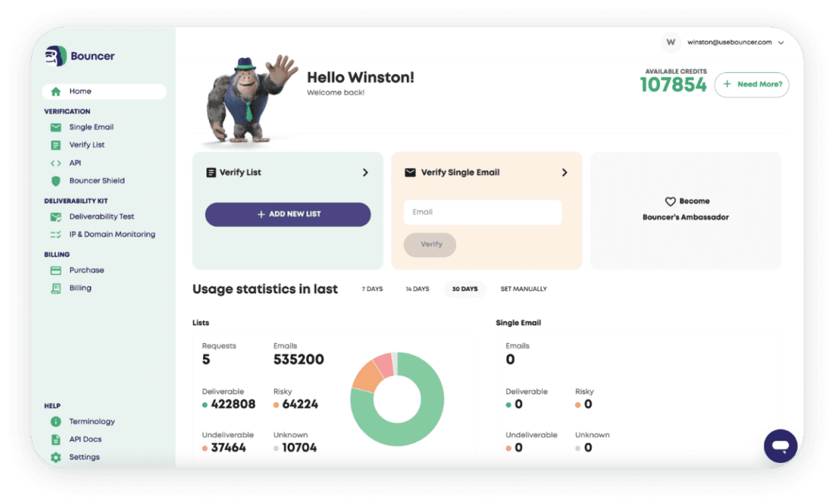Click the Hello Winston! heading
This screenshot has width=835, height=504.
click(x=361, y=77)
